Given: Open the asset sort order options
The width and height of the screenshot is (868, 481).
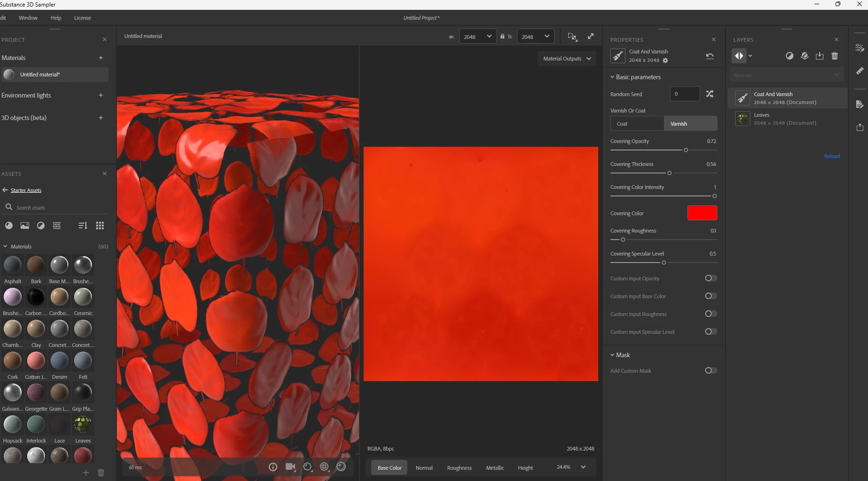Looking at the screenshot, I should (83, 225).
